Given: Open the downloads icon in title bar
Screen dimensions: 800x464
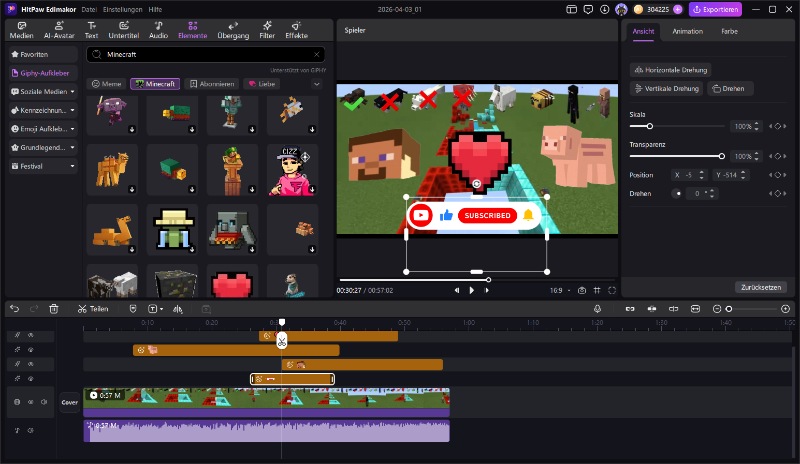Looking at the screenshot, I should point(605,9).
